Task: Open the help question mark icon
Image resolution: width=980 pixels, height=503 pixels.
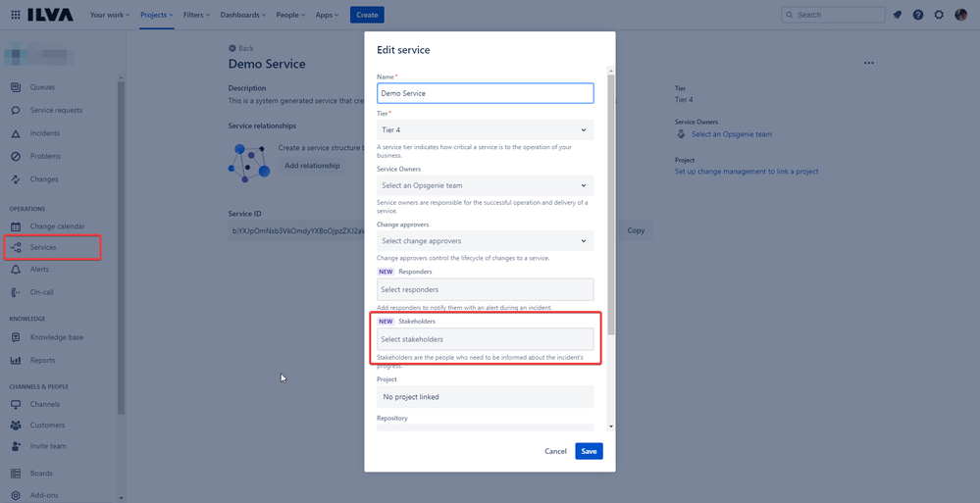Action: click(x=918, y=15)
